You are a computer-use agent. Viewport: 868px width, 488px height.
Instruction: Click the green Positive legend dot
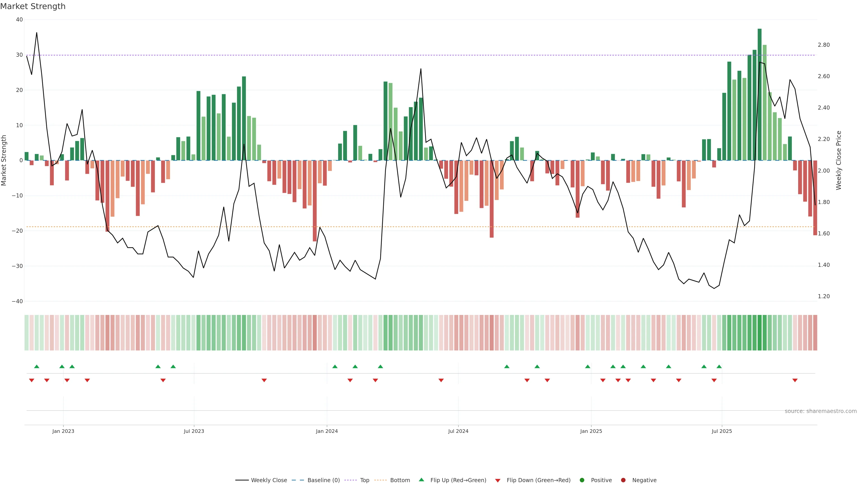click(x=582, y=480)
